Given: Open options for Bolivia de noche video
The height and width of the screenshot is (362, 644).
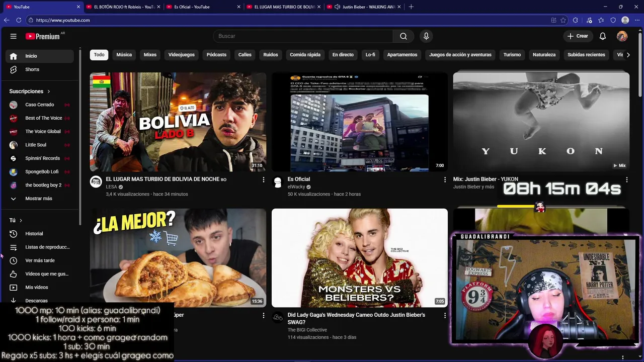Looking at the screenshot, I should (x=263, y=179).
